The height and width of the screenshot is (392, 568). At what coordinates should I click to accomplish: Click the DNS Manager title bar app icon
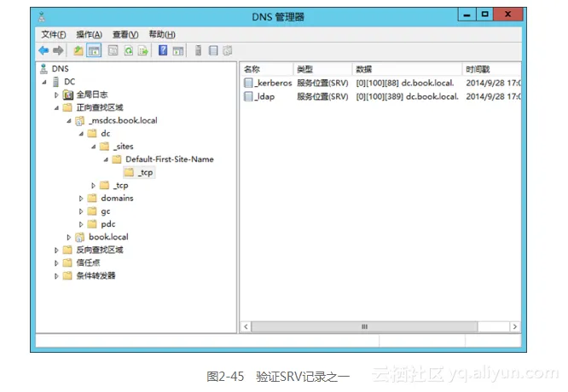tap(42, 17)
